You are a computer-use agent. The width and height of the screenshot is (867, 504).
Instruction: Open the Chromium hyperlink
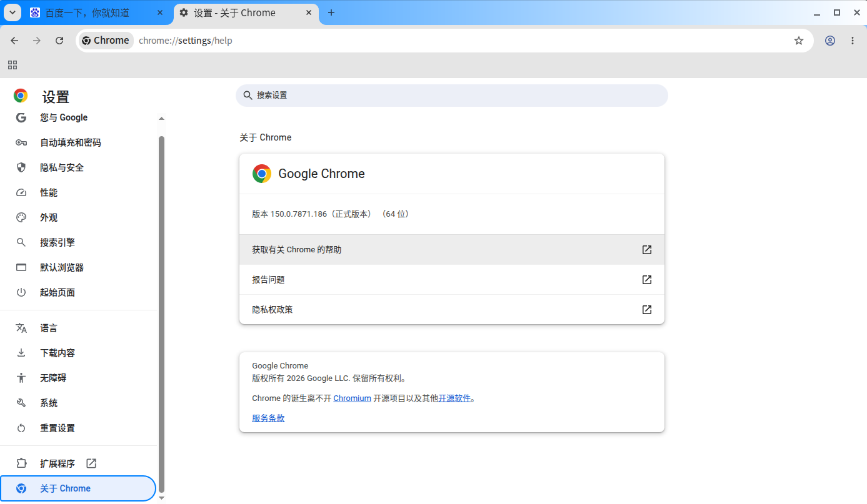[x=352, y=398]
